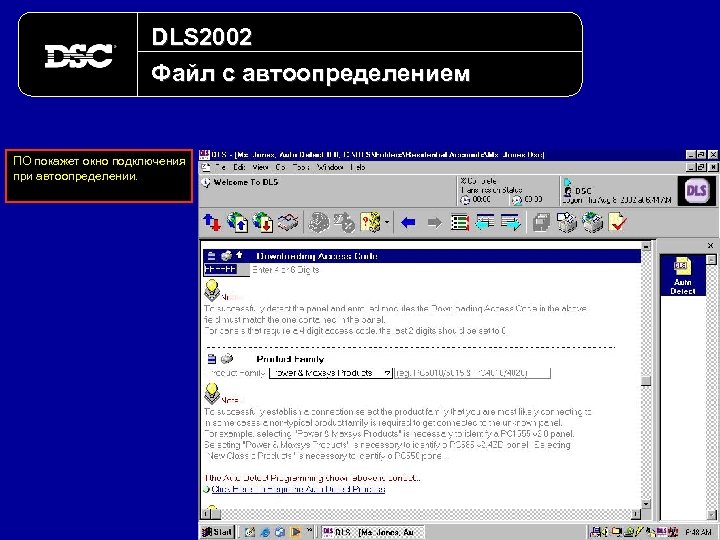The image size is (720, 540).
Task: Click the red and blue connect arrows icon
Action: pyautogui.click(x=212, y=222)
